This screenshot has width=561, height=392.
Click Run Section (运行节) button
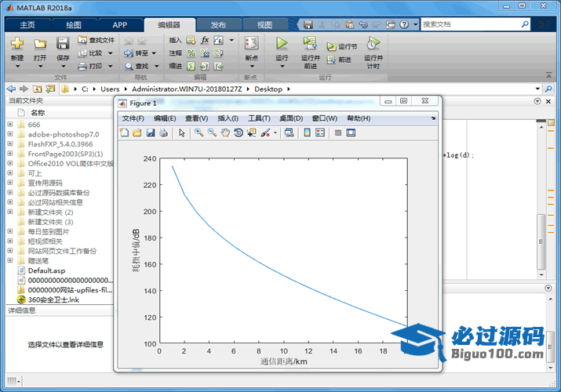click(x=342, y=46)
